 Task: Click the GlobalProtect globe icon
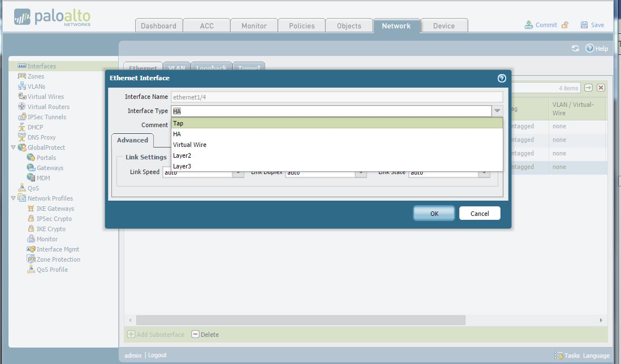pyautogui.click(x=22, y=147)
